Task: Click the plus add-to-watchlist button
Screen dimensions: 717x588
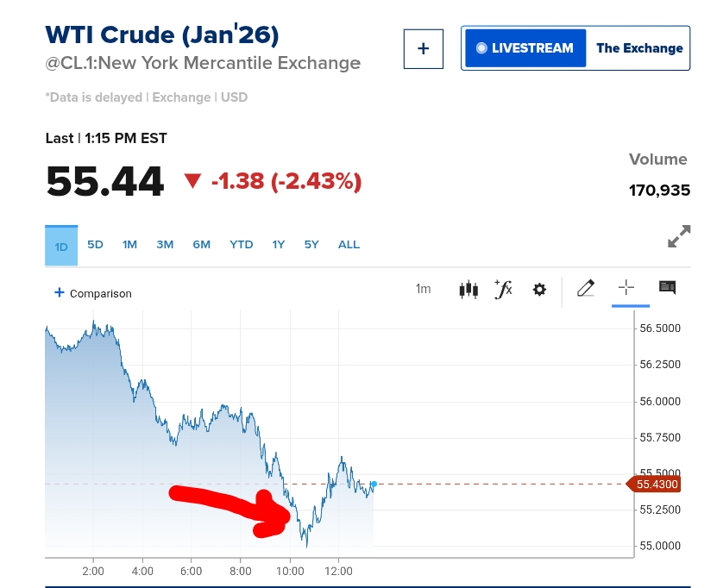Action: click(423, 48)
